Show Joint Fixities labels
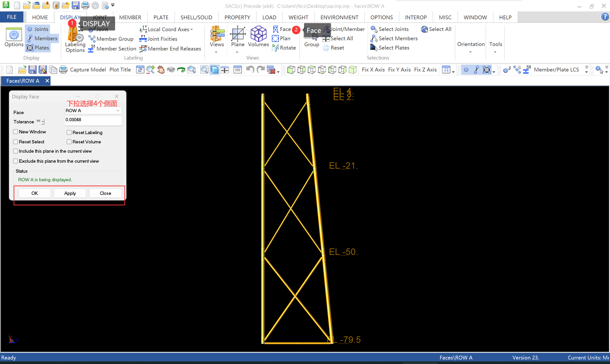 pyautogui.click(x=158, y=39)
